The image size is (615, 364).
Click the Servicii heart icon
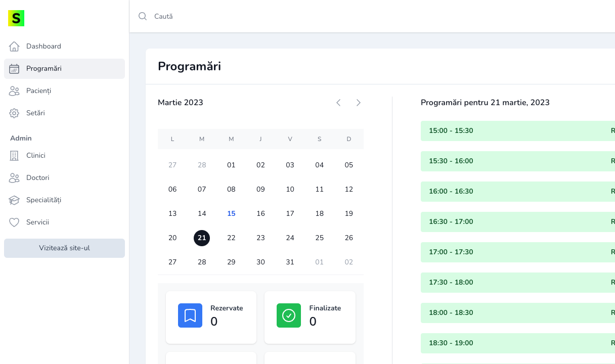[x=14, y=222]
